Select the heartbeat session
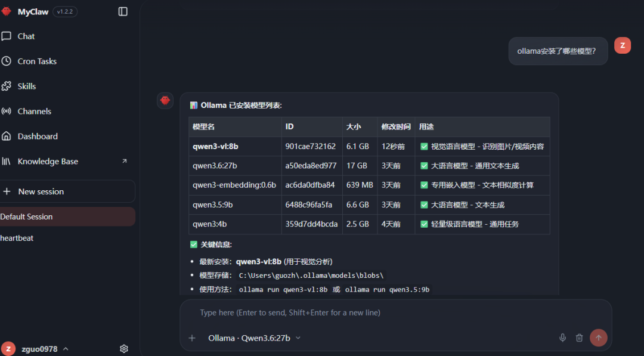The image size is (644, 356). point(17,238)
